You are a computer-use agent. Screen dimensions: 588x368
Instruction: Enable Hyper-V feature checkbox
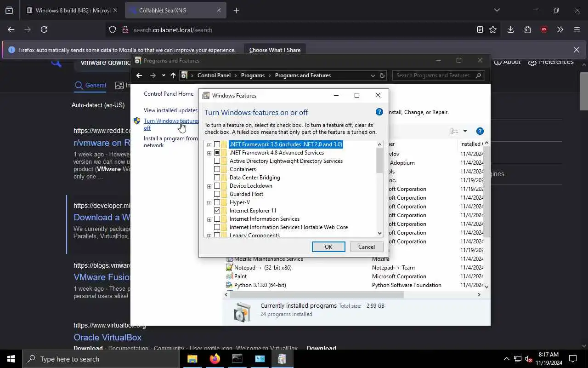tap(217, 202)
